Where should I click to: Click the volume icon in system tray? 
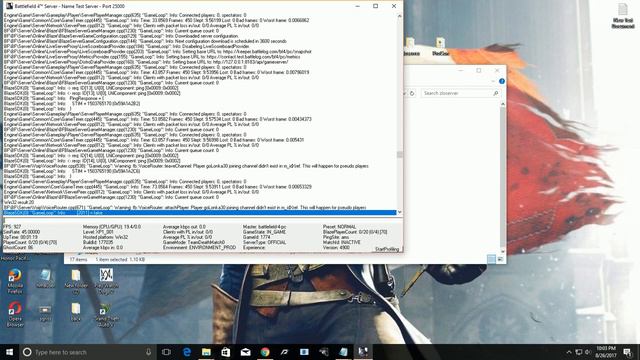pyautogui.click(x=588, y=352)
